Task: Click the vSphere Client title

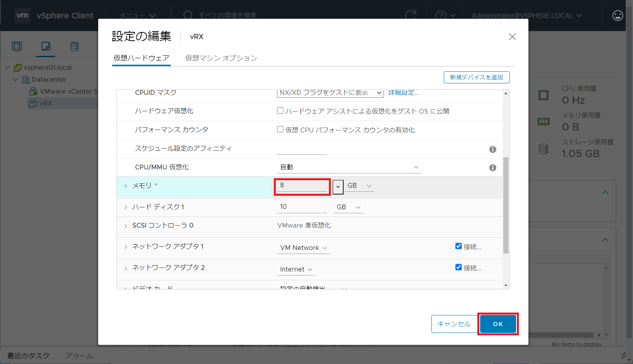Action: tap(65, 16)
